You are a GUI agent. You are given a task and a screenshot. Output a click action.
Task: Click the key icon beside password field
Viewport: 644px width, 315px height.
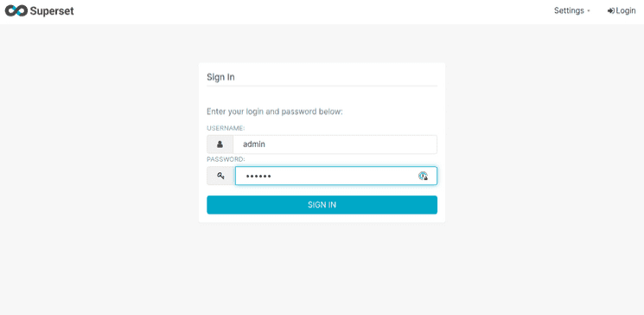point(220,176)
